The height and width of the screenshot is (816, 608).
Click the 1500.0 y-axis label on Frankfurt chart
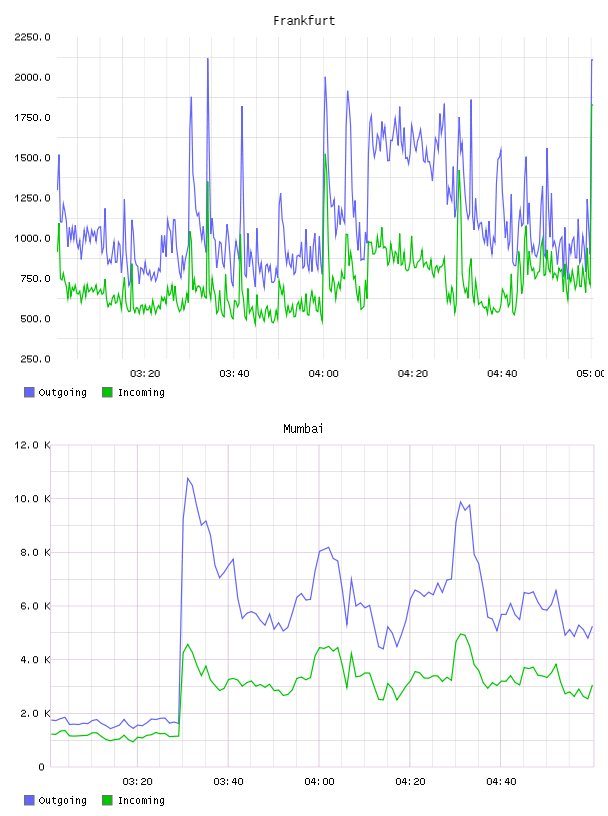pyautogui.click(x=32, y=158)
